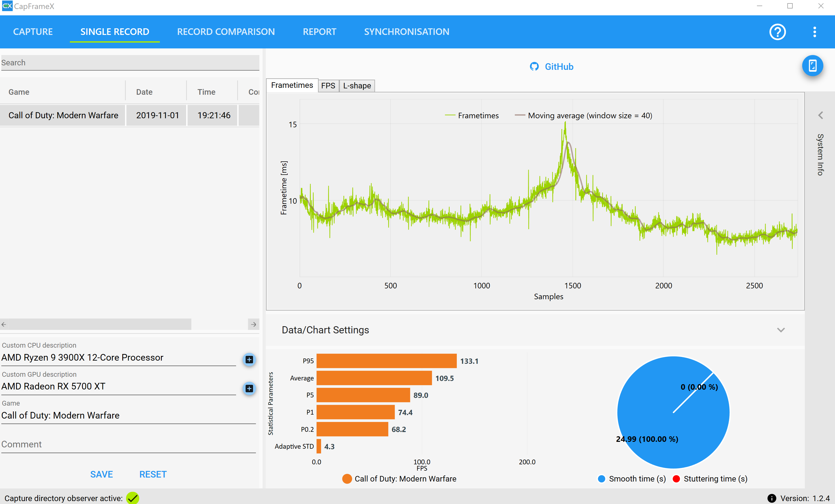Expand the System Info side panel
The height and width of the screenshot is (504, 835).
[x=820, y=116]
